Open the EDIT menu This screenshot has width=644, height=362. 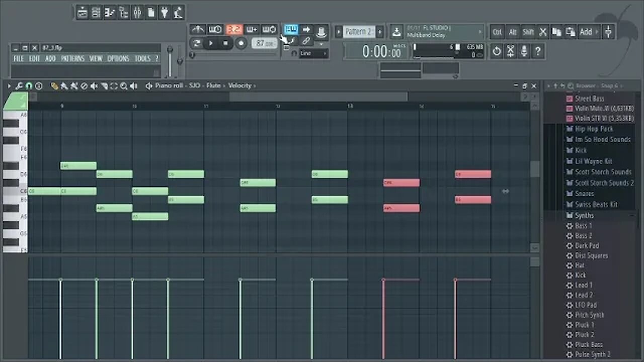click(34, 58)
